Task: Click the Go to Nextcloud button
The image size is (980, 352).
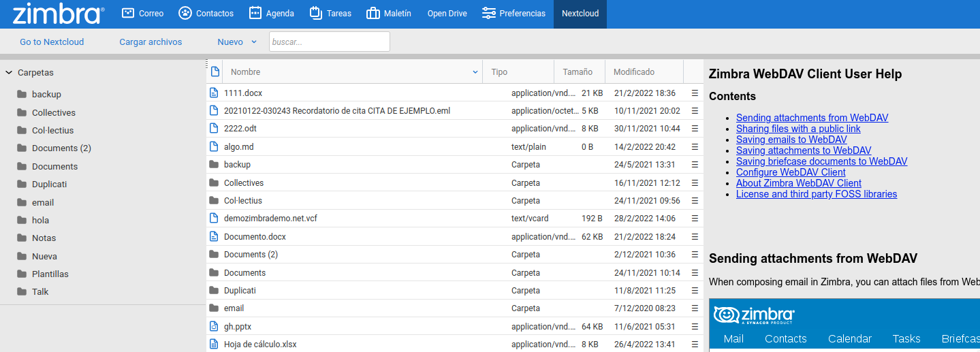Action: pyautogui.click(x=52, y=42)
